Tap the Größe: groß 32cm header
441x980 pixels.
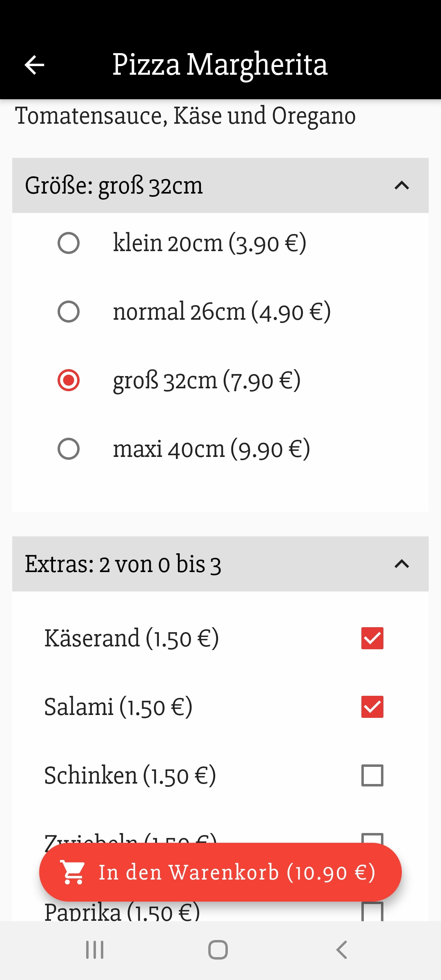pos(114,186)
